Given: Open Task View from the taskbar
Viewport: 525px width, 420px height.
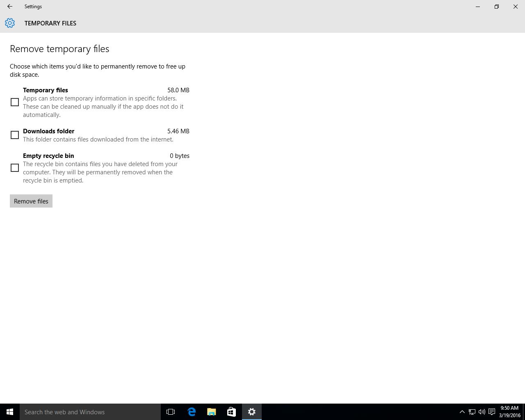Looking at the screenshot, I should click(x=171, y=412).
